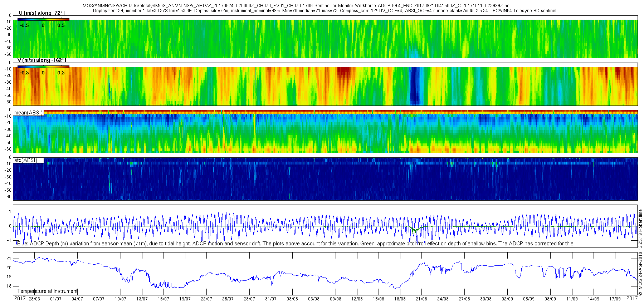Click the 'Temperature at instrument' label

point(48,291)
